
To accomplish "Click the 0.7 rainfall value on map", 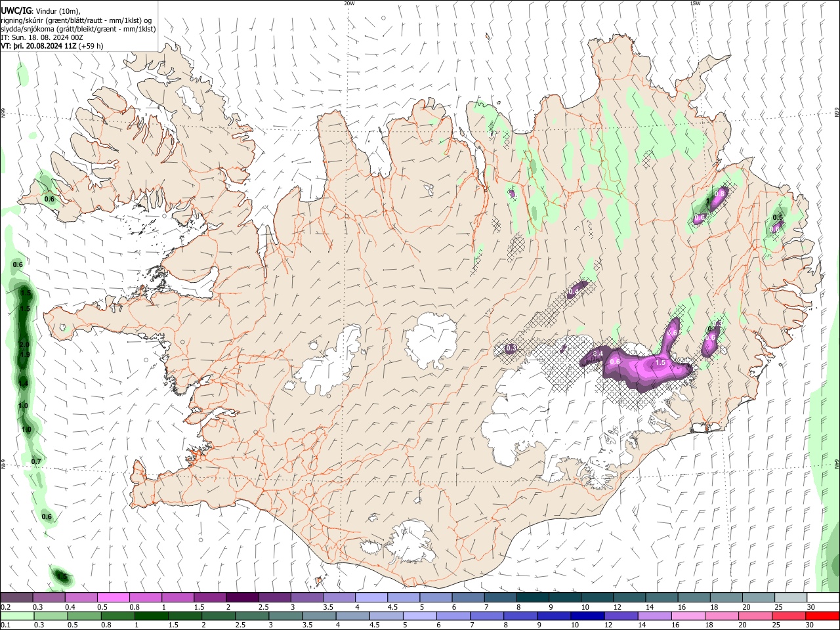I will pos(36,461).
